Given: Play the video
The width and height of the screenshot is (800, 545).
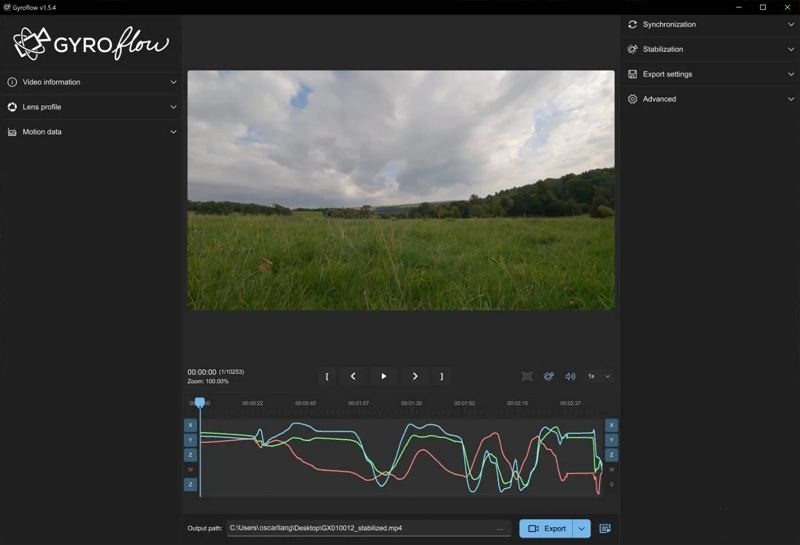Looking at the screenshot, I should 384,377.
